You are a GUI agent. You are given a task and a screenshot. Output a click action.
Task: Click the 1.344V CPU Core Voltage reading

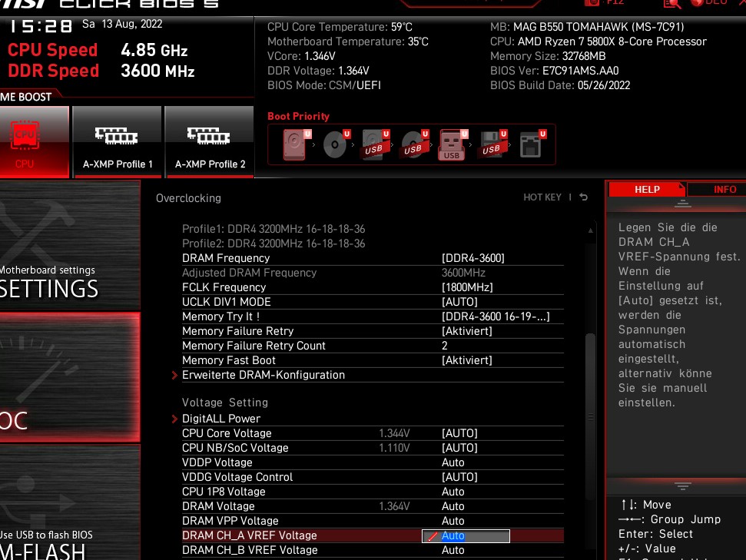click(394, 433)
